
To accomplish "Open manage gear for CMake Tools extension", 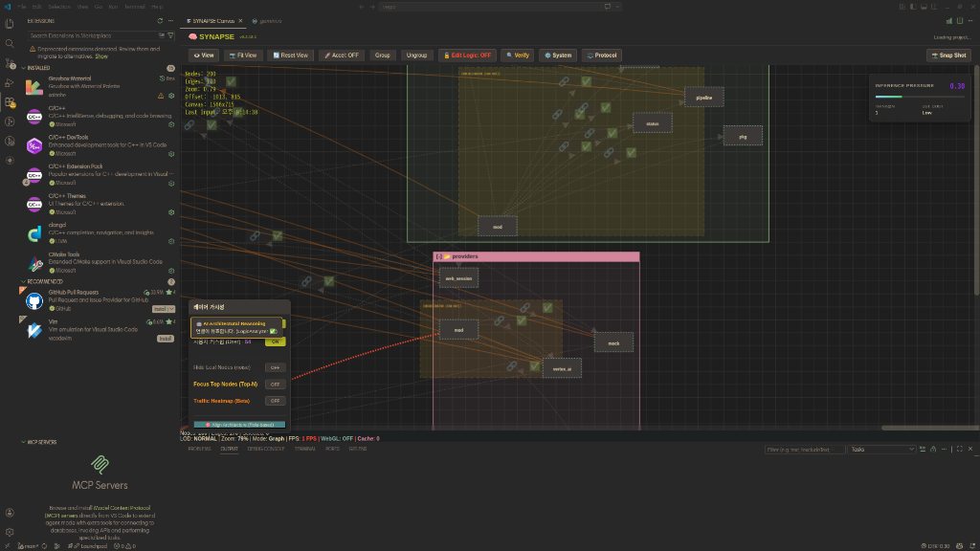I will (x=171, y=271).
